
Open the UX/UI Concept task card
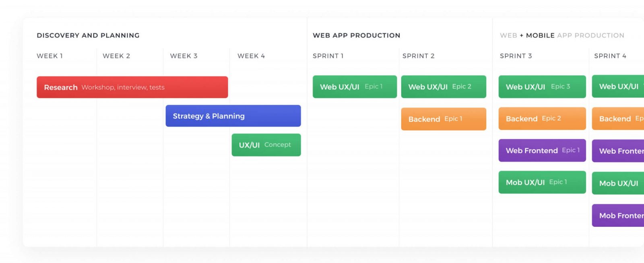tap(266, 145)
